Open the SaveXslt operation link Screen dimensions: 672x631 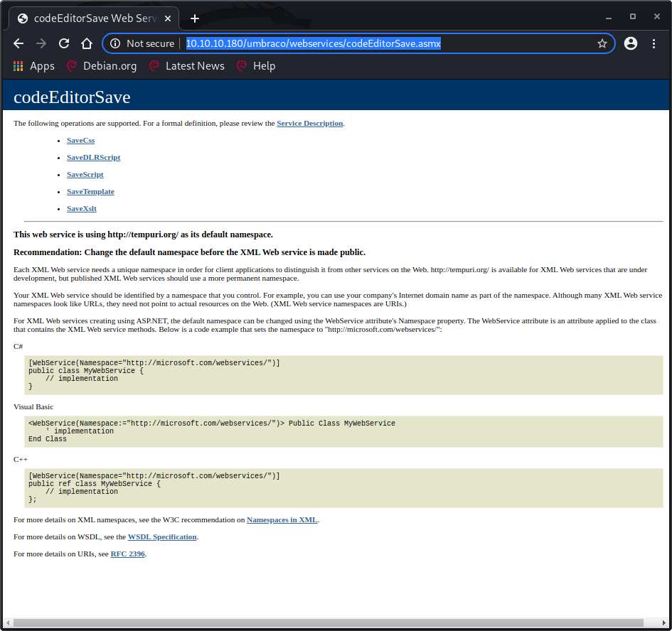pos(81,209)
